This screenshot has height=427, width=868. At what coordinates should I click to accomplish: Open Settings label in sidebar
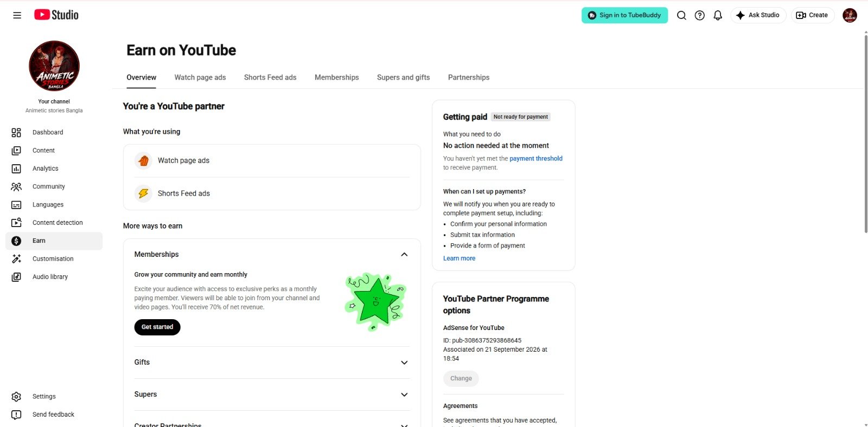[44, 397]
